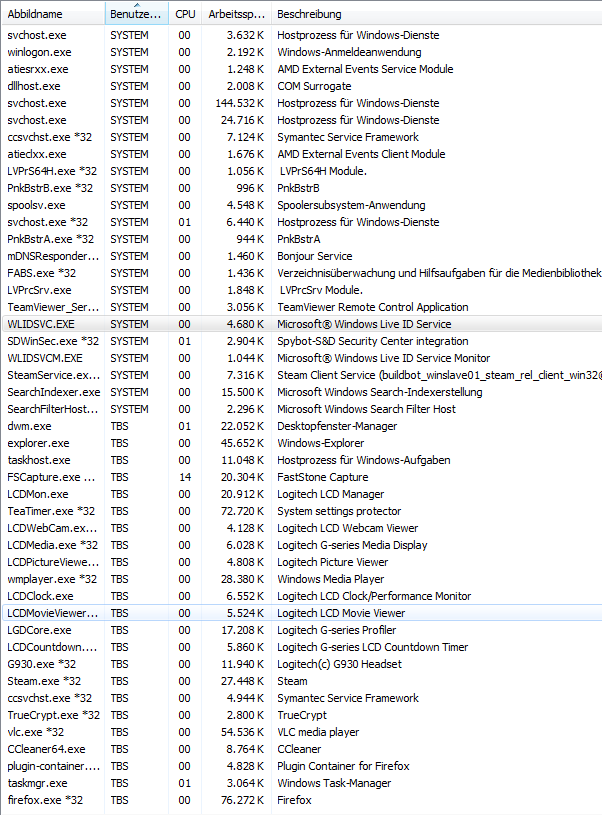Select svchost.exe using 24.716 K memory
The image size is (602, 815).
[302, 120]
